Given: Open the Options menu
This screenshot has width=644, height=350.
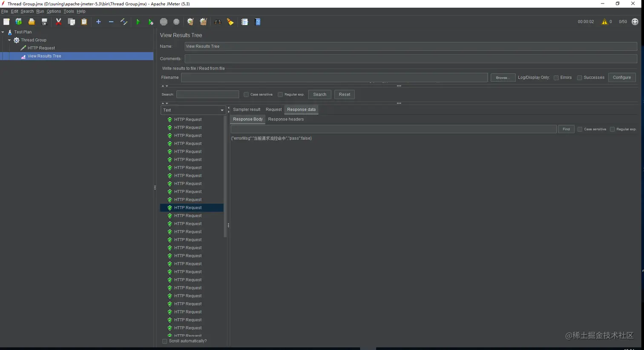Looking at the screenshot, I should (x=54, y=11).
